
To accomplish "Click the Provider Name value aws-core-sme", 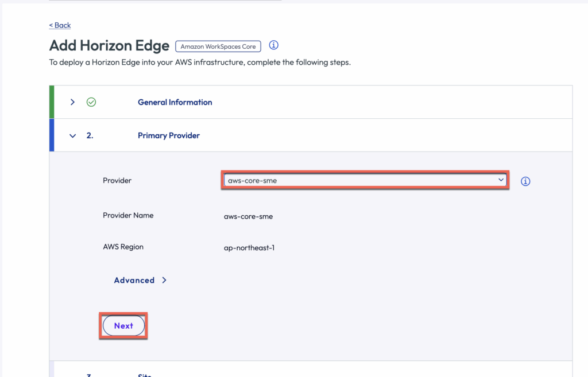I will click(248, 216).
